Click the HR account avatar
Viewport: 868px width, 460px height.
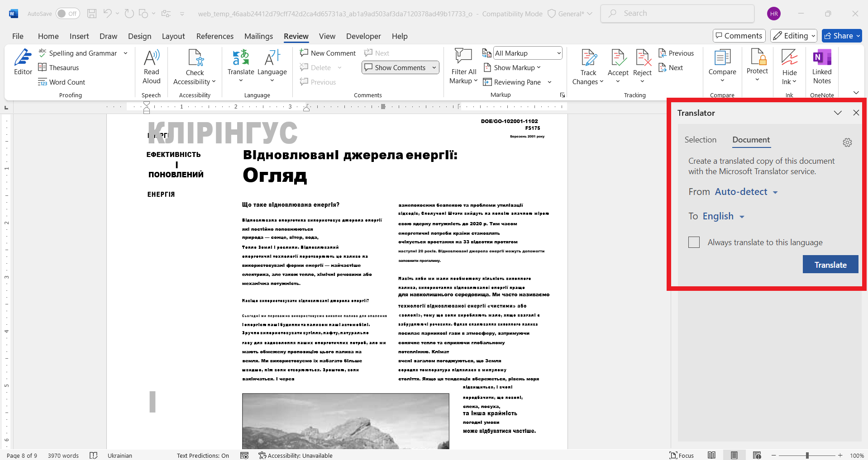pos(774,14)
